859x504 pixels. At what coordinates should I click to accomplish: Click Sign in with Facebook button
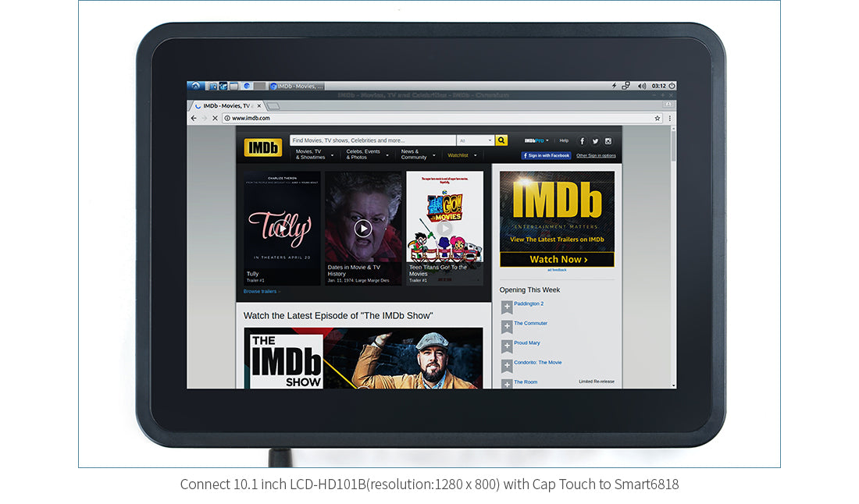click(x=546, y=155)
